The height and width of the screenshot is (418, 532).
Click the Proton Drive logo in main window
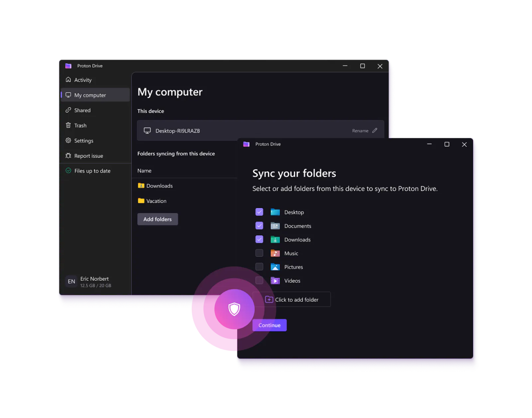(68, 66)
